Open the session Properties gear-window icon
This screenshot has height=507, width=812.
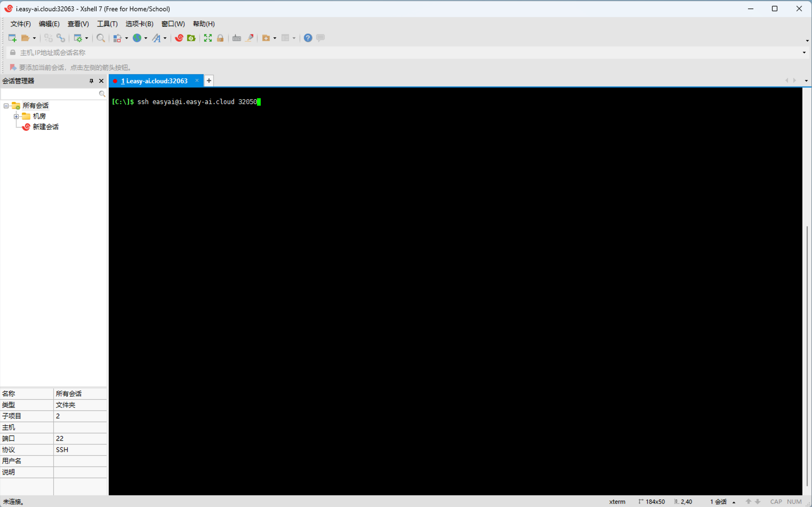(78, 38)
